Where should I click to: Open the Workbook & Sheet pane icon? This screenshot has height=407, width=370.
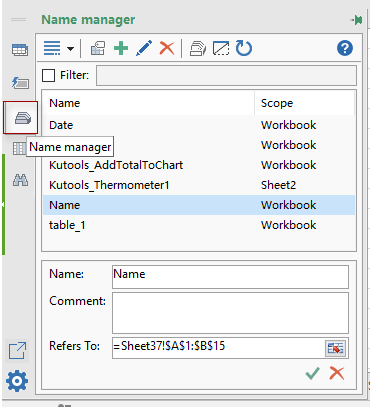(x=20, y=50)
